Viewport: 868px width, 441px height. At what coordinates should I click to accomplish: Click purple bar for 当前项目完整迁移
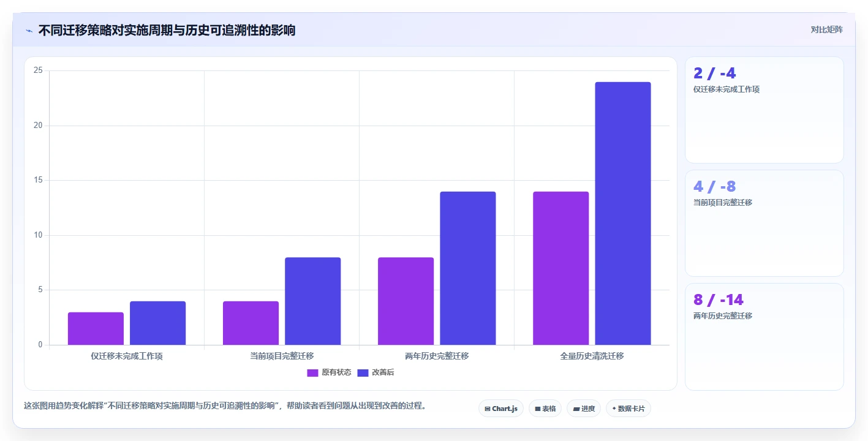[x=251, y=323]
